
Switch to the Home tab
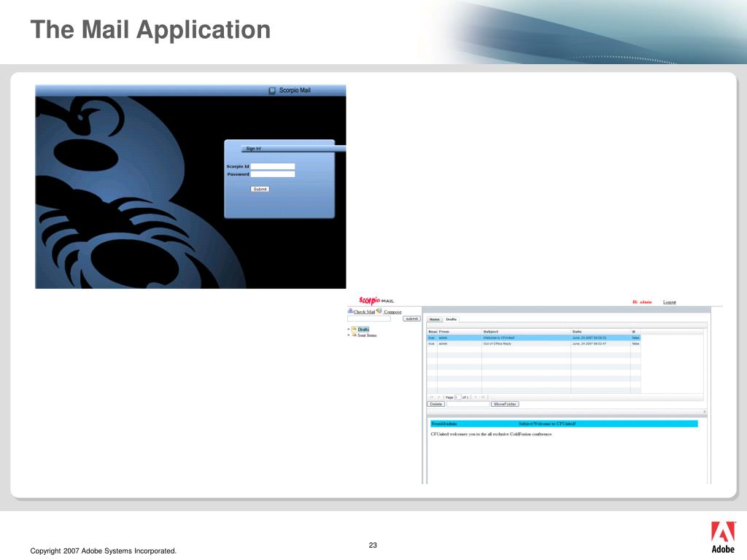pyautogui.click(x=435, y=319)
